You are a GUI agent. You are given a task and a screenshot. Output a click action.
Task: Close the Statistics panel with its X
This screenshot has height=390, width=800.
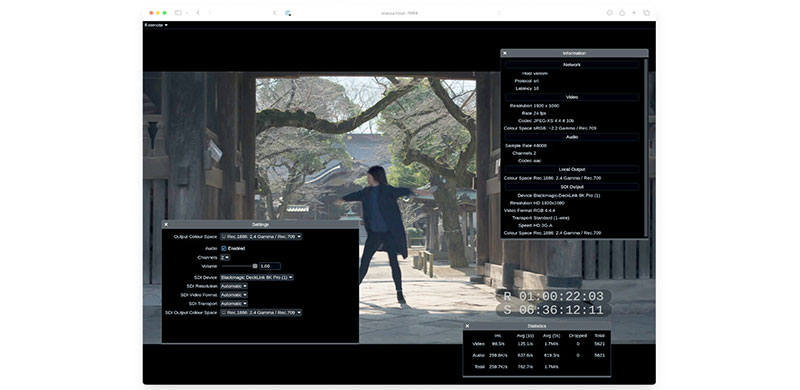[x=467, y=326]
